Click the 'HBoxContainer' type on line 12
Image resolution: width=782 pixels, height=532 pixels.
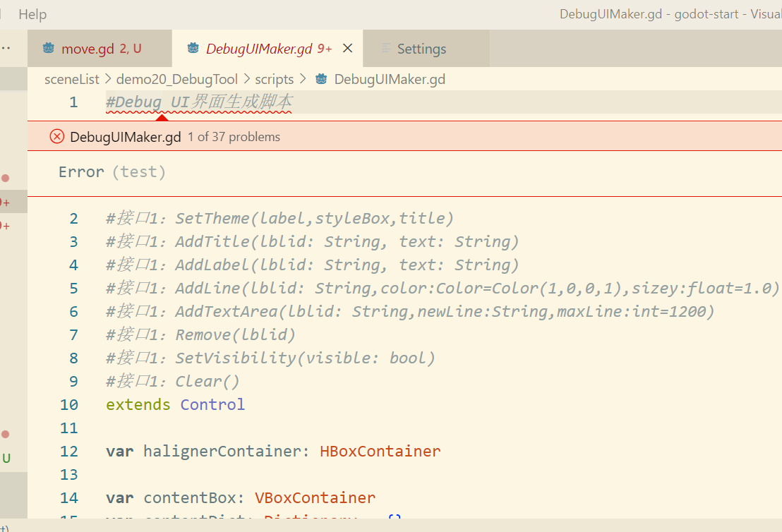pos(380,452)
